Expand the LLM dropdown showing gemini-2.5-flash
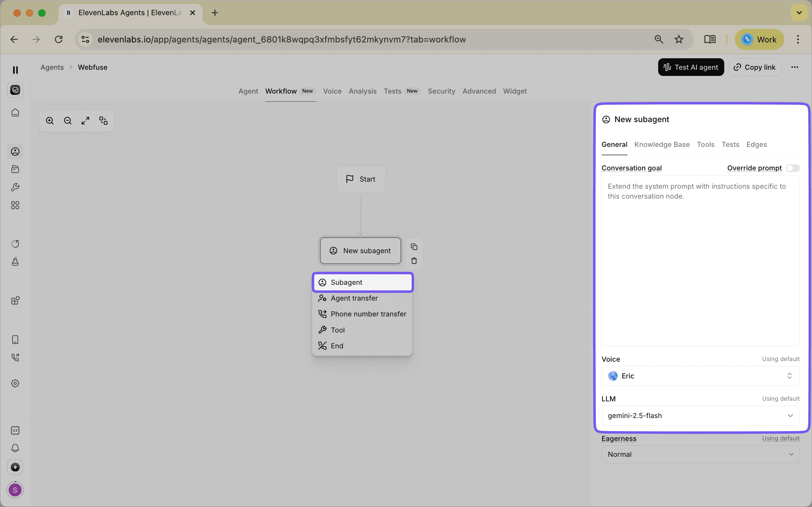The height and width of the screenshot is (507, 812). pos(700,416)
